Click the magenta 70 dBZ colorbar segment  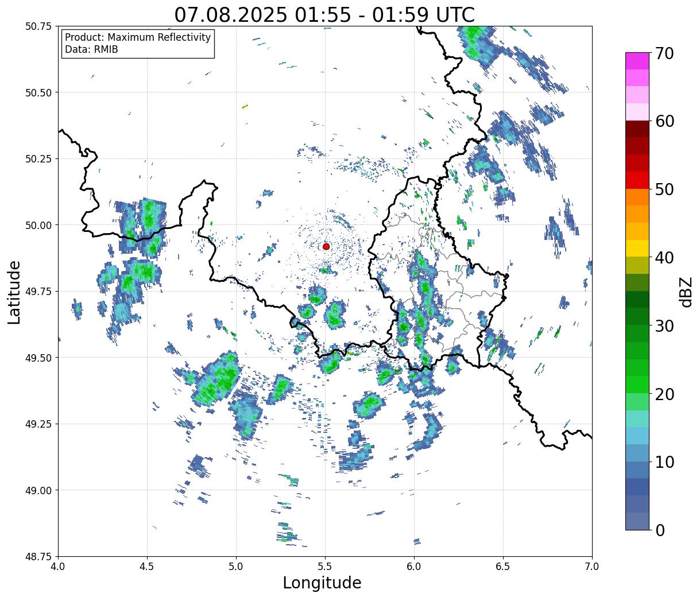click(x=637, y=61)
